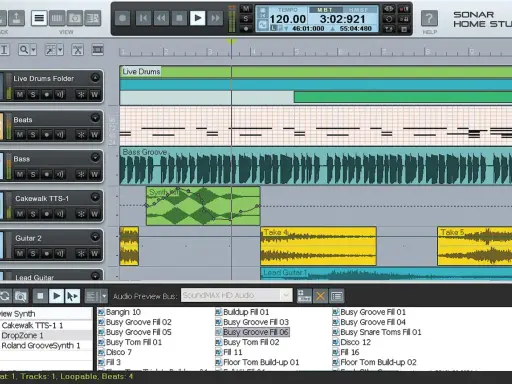Click the Go to Start transport button
The width and height of the screenshot is (512, 384).
pos(143,18)
